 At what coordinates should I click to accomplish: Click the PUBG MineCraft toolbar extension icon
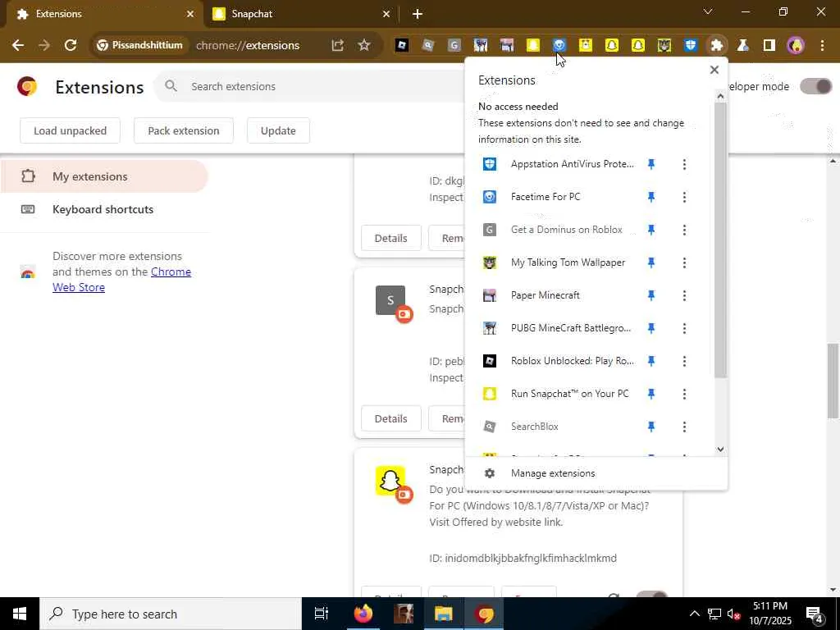pos(481,46)
